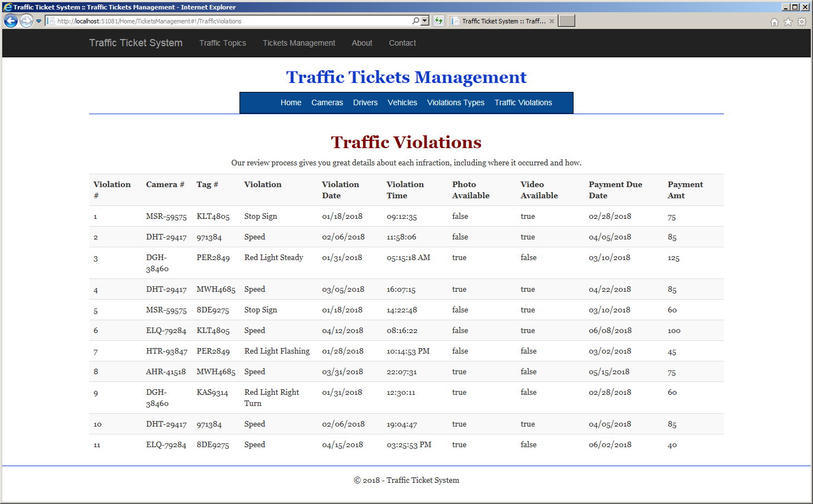Open the browser Home icon
813x504 pixels.
774,22
